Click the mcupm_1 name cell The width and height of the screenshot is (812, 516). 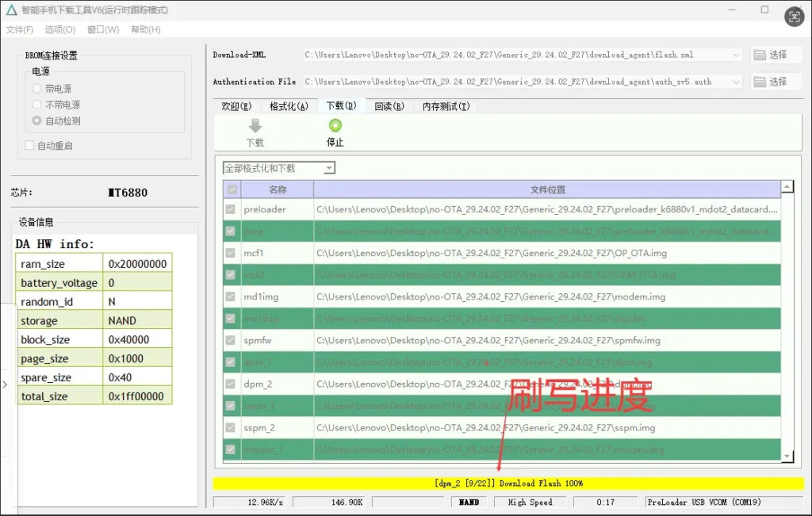point(277,449)
